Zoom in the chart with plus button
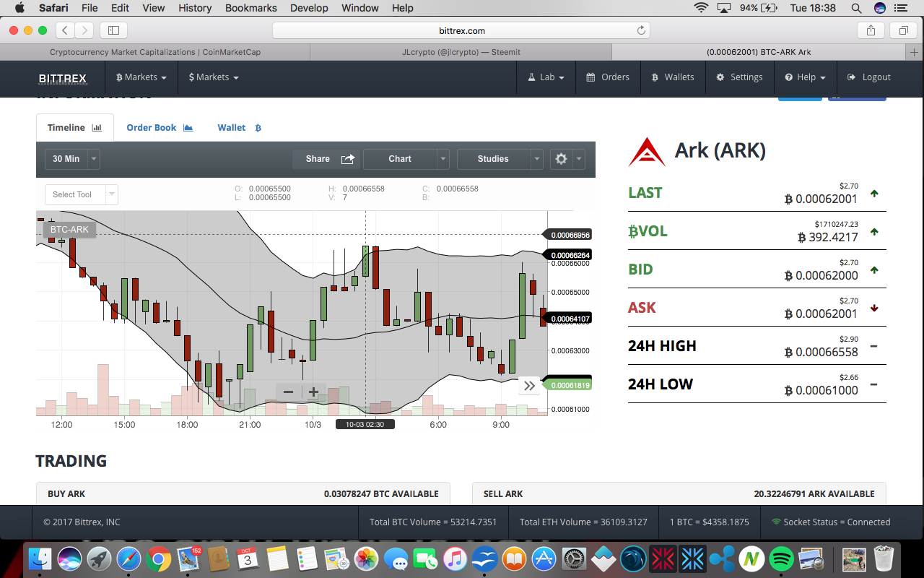The height and width of the screenshot is (578, 924). 313,392
